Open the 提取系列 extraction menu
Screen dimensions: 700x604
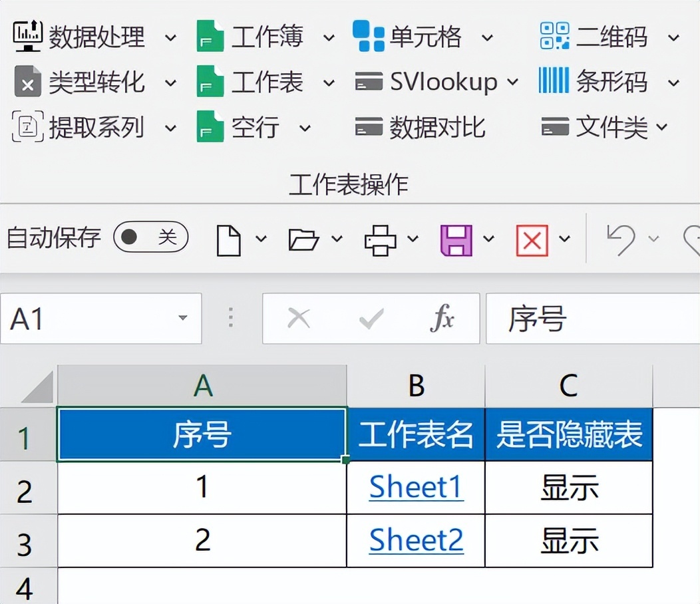tap(170, 127)
